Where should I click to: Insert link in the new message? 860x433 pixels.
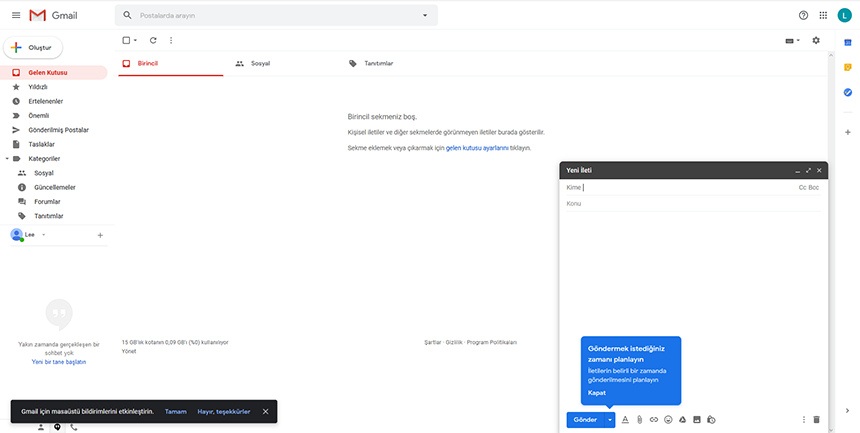pyautogui.click(x=653, y=419)
